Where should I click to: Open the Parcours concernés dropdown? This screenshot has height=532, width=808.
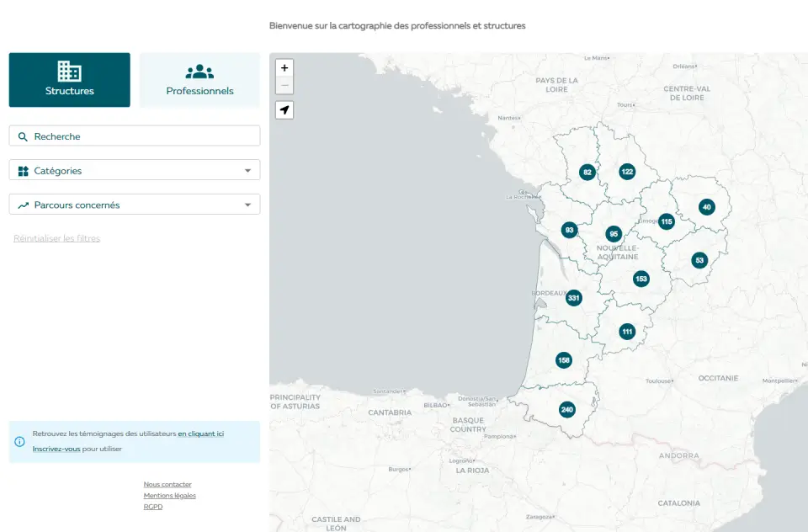135,205
